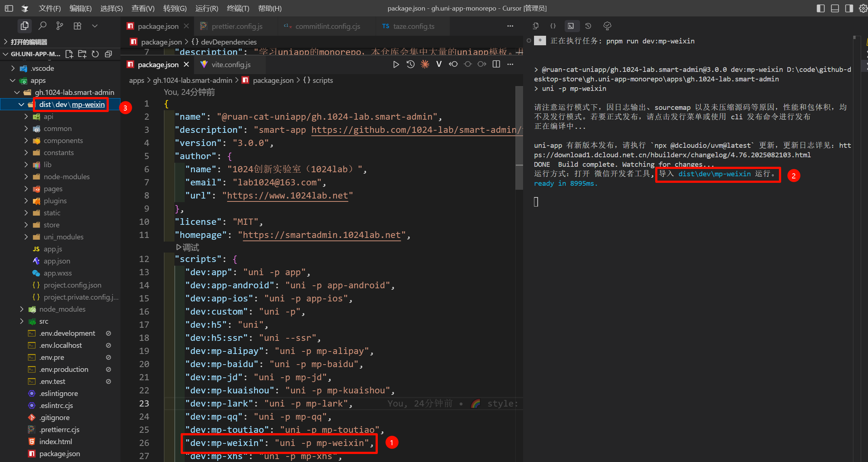Go to next change icon in editor toolbar
This screenshot has width=868, height=462.
[482, 65]
